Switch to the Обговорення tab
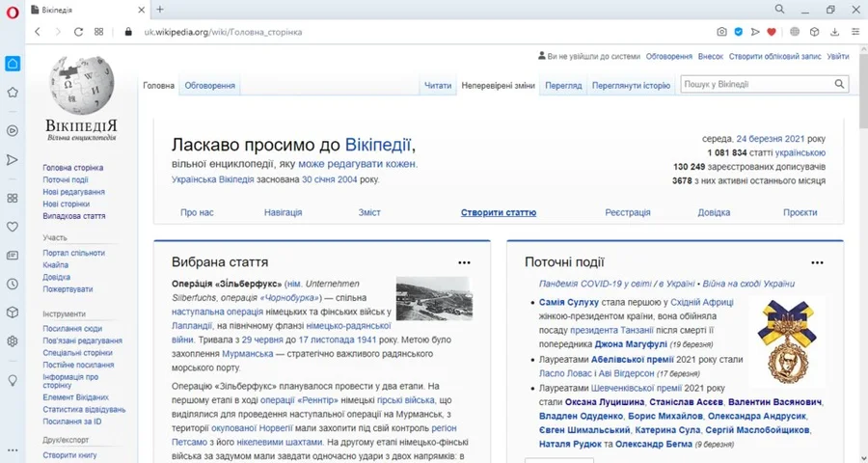This screenshot has height=463, width=868. (210, 86)
